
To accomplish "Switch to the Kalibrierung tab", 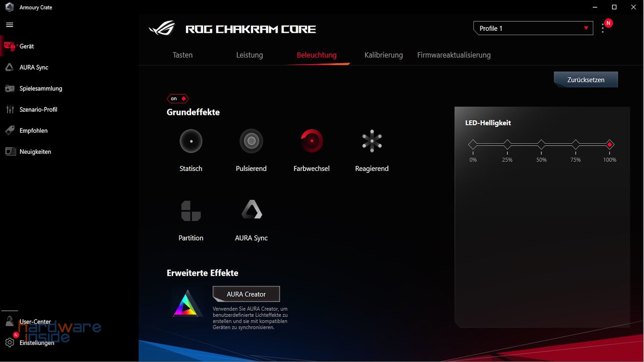I will 383,55.
